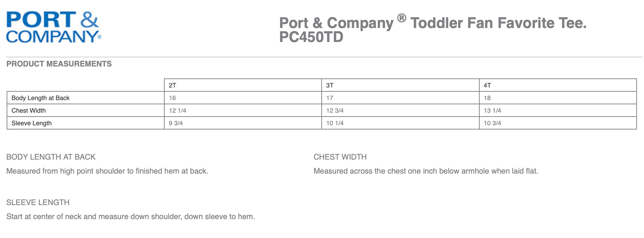Click the SLEEVE LENGTH description heading
Screen dimensions: 644x238
tap(38, 202)
